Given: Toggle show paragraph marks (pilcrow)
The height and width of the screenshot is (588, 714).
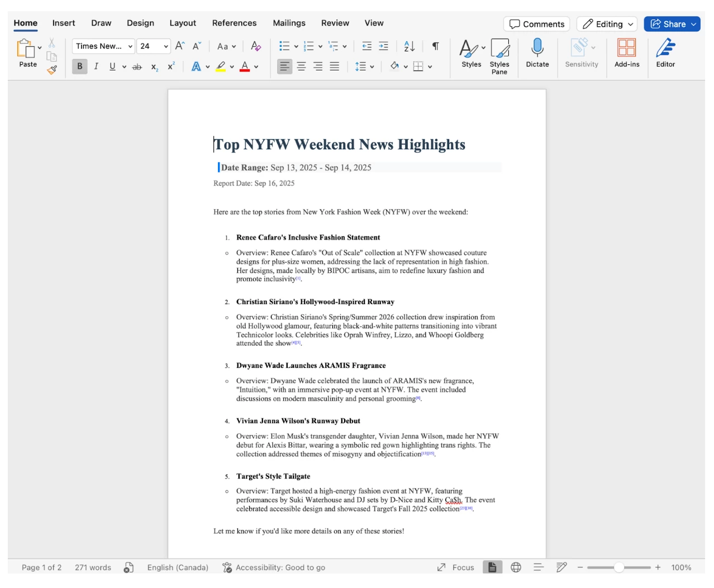Looking at the screenshot, I should [435, 46].
